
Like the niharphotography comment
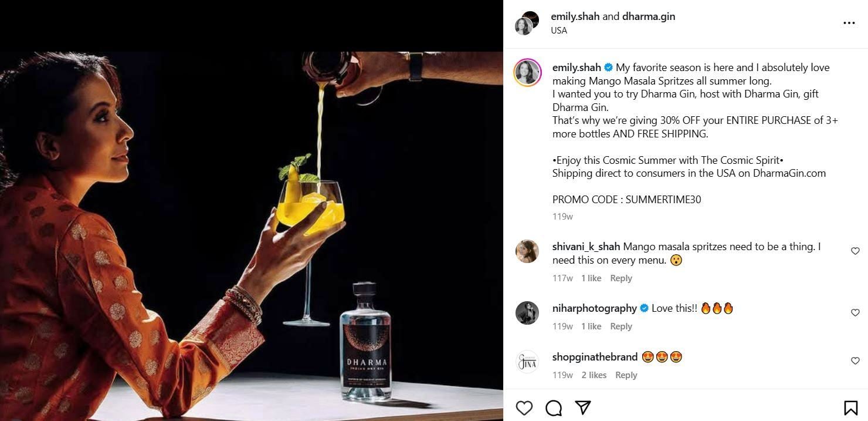pyautogui.click(x=855, y=313)
